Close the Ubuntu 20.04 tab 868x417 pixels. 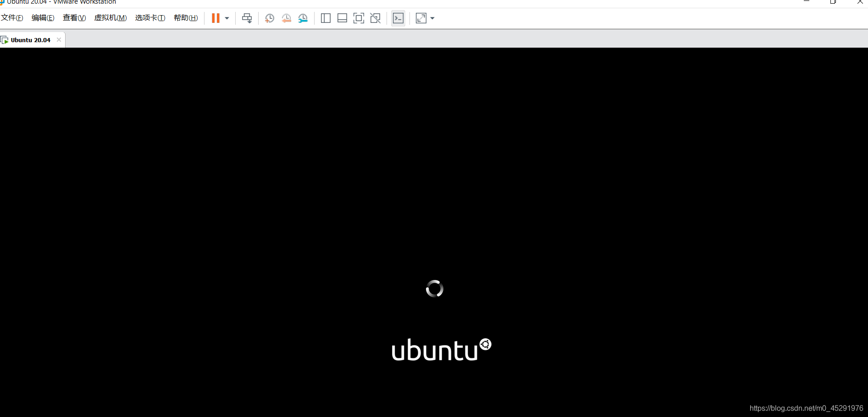point(59,40)
